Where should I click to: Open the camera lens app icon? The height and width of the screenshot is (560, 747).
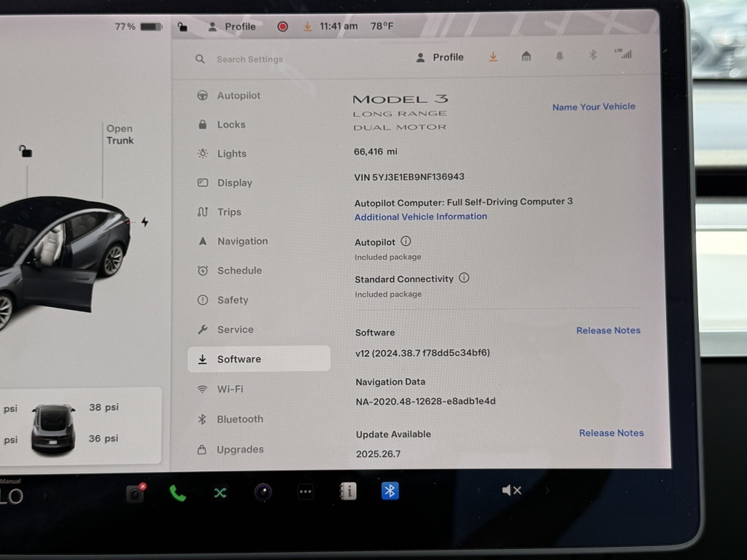pos(263,492)
